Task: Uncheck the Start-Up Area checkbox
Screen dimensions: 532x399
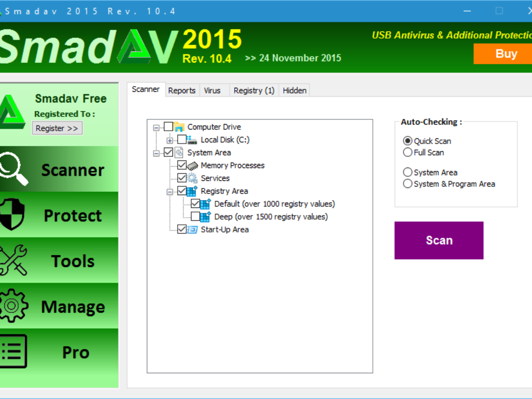Action: coord(182,230)
